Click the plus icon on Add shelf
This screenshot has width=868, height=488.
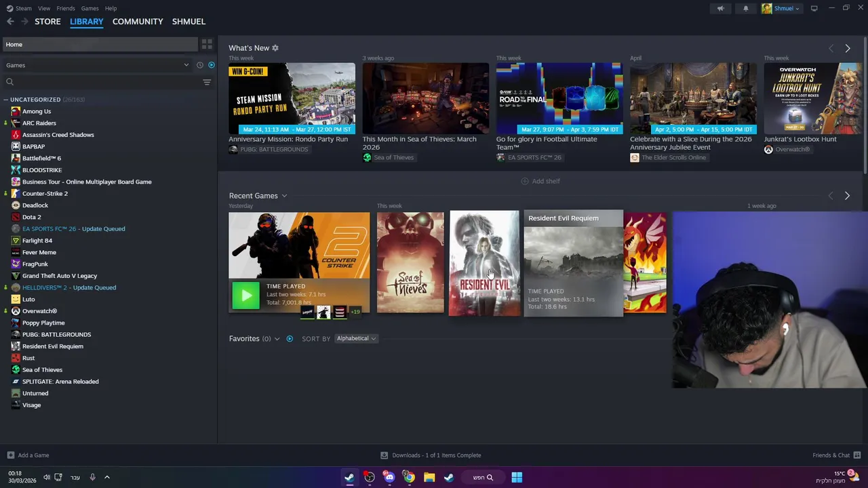(524, 181)
